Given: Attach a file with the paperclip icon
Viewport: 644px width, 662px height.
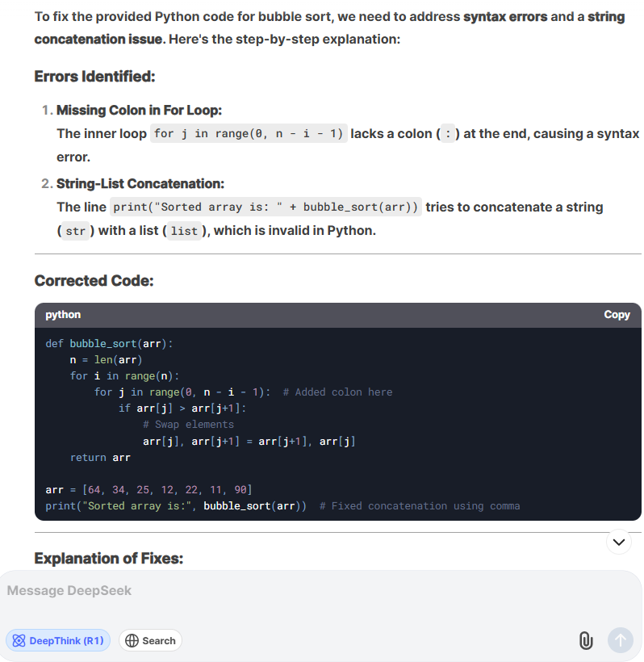Looking at the screenshot, I should coord(586,640).
